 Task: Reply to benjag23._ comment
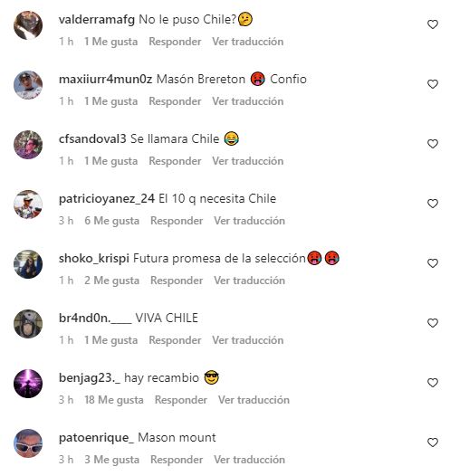click(181, 400)
